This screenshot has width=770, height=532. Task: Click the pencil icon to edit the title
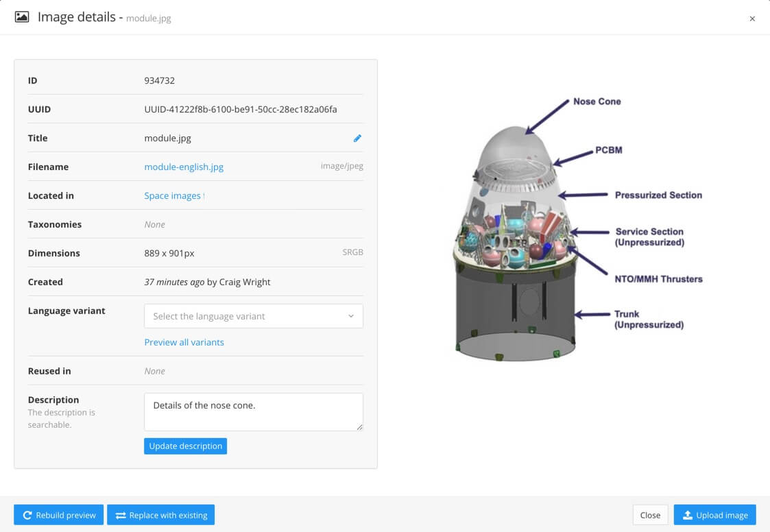[357, 138]
